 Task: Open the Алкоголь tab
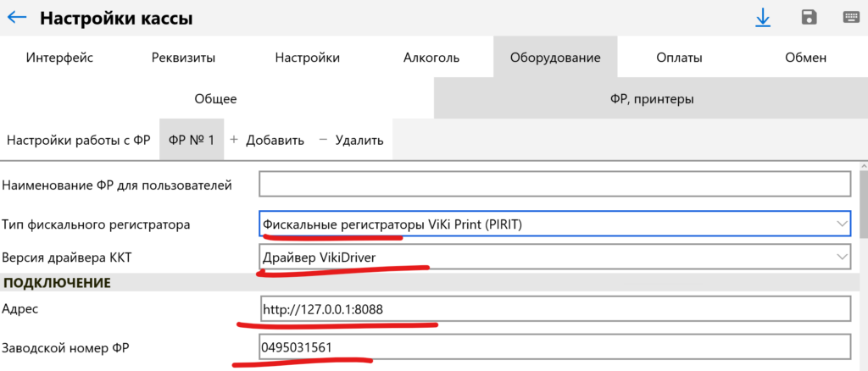pyautogui.click(x=431, y=58)
